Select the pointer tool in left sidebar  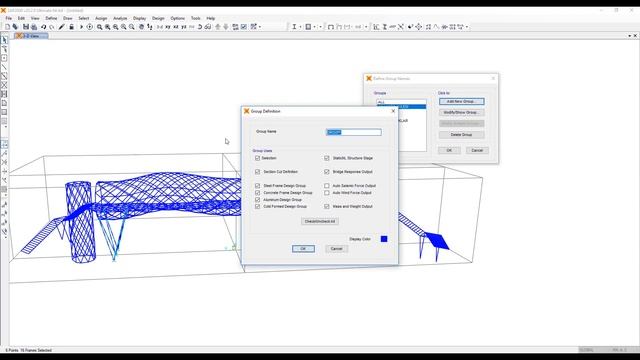pyautogui.click(x=4, y=40)
